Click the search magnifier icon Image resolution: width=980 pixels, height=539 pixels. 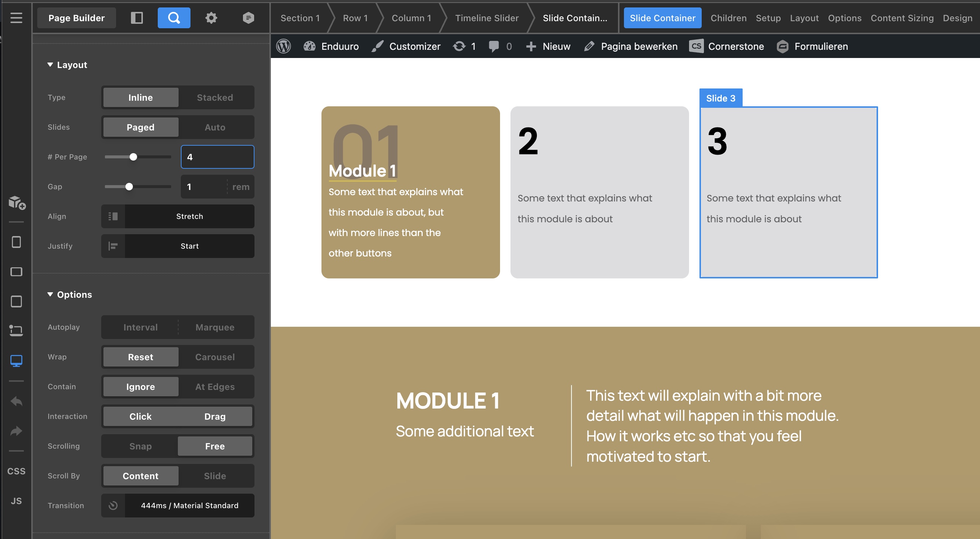[x=174, y=18]
